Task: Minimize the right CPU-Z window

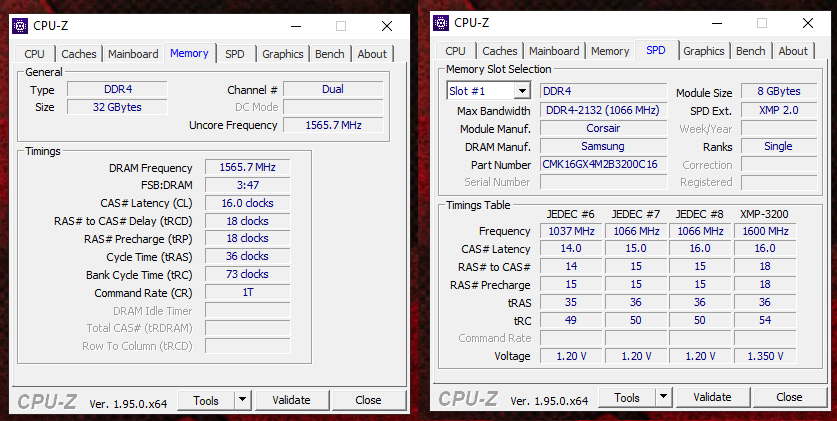Action: 717,23
